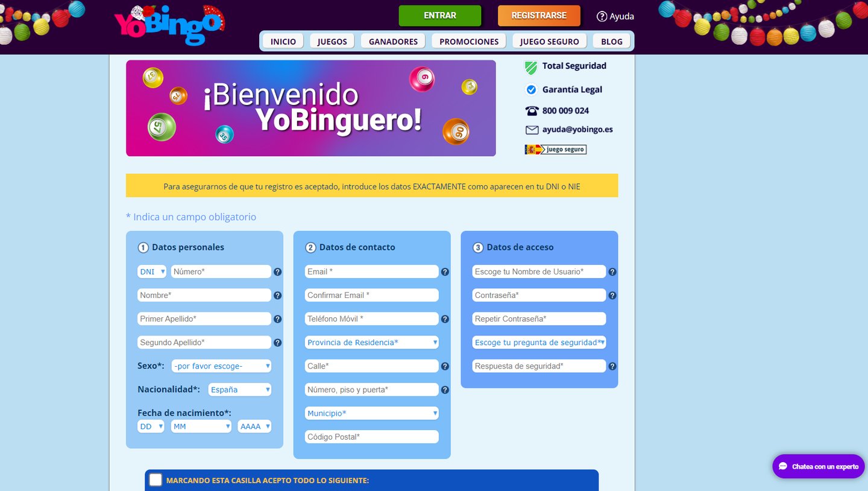Open the Nacionalidad España dropdown
The width and height of the screenshot is (868, 491).
pos(239,389)
